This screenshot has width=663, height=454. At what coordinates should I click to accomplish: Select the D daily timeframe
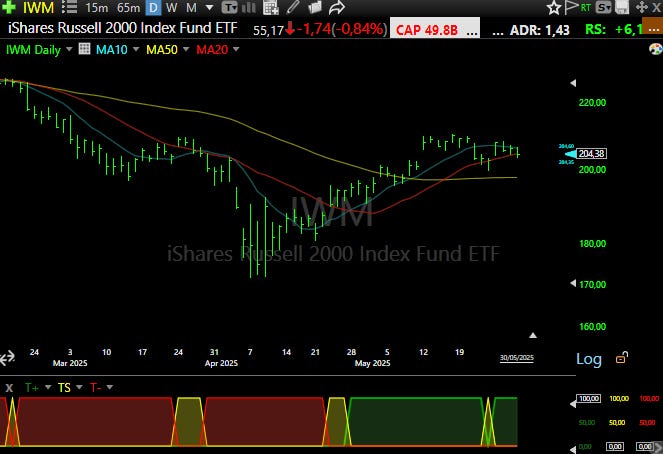click(x=153, y=8)
